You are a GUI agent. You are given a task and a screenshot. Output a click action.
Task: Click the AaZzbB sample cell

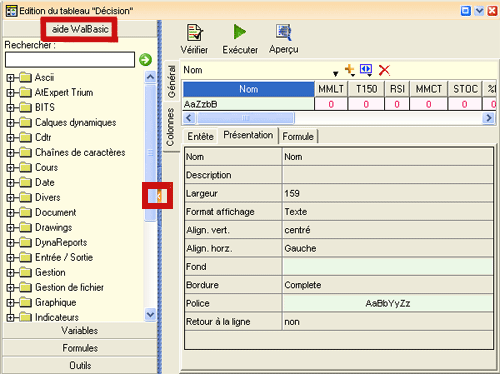249,104
